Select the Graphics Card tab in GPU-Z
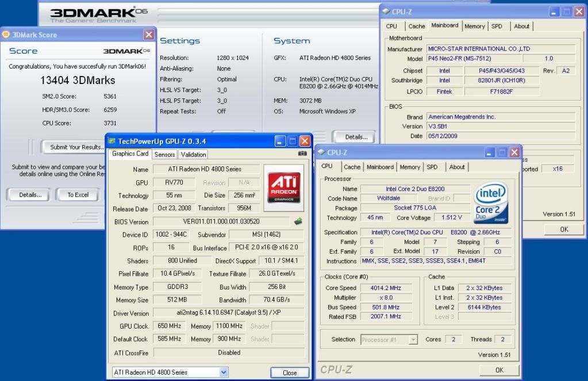The image size is (588, 381). [130, 154]
